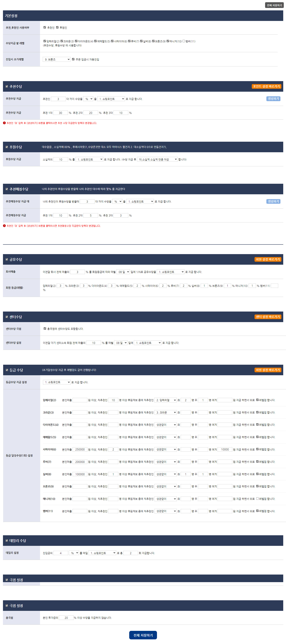Click the 총극점 본인 투자금 percent field
Viewport: 286px width, 644px height.
tap(66, 618)
